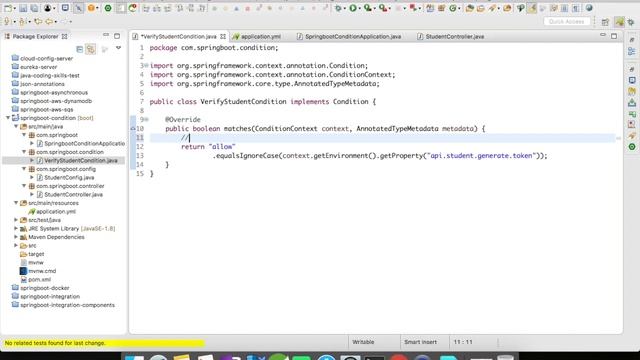Screen dimensions: 640x360
Task: Collapse the src/main/resources folder
Action: point(16,203)
